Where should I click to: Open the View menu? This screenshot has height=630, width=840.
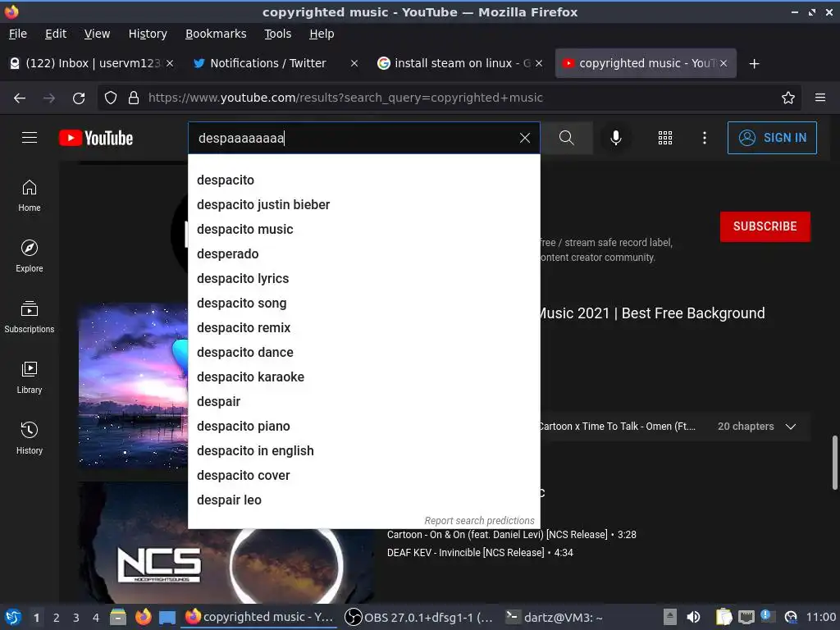point(97,34)
